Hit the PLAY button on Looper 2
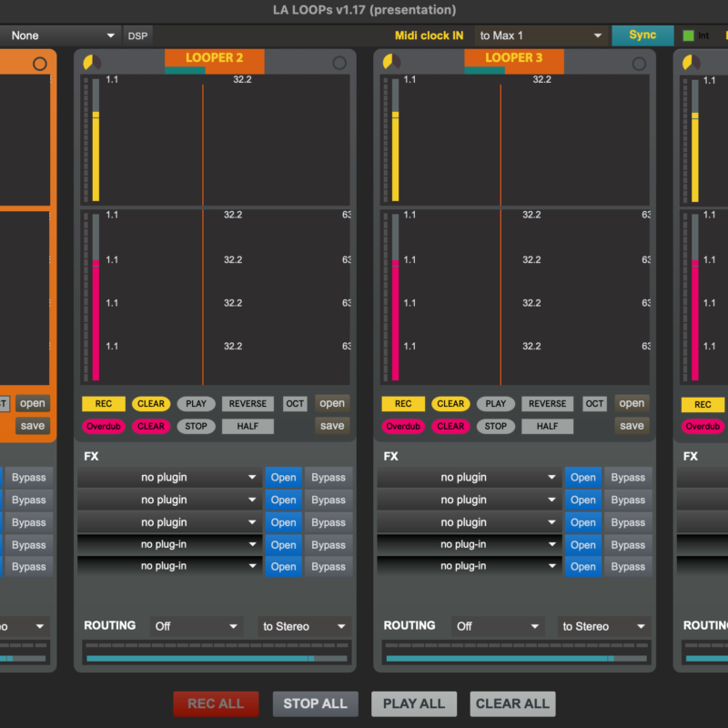Image resolution: width=728 pixels, height=728 pixels. pos(197,404)
